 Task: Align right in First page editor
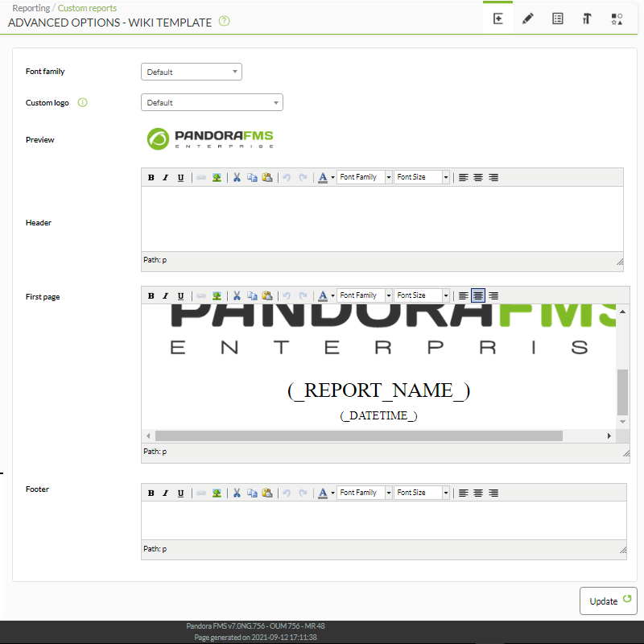point(493,295)
